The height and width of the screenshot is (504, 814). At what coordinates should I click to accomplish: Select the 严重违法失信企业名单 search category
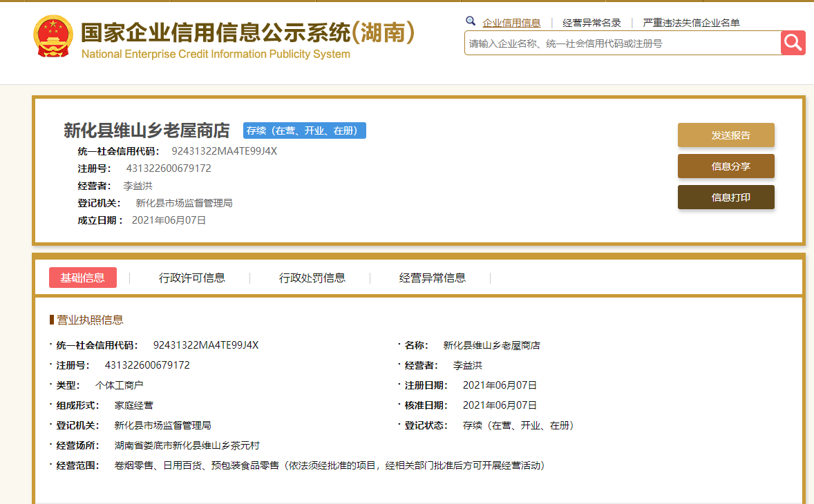coord(691,23)
